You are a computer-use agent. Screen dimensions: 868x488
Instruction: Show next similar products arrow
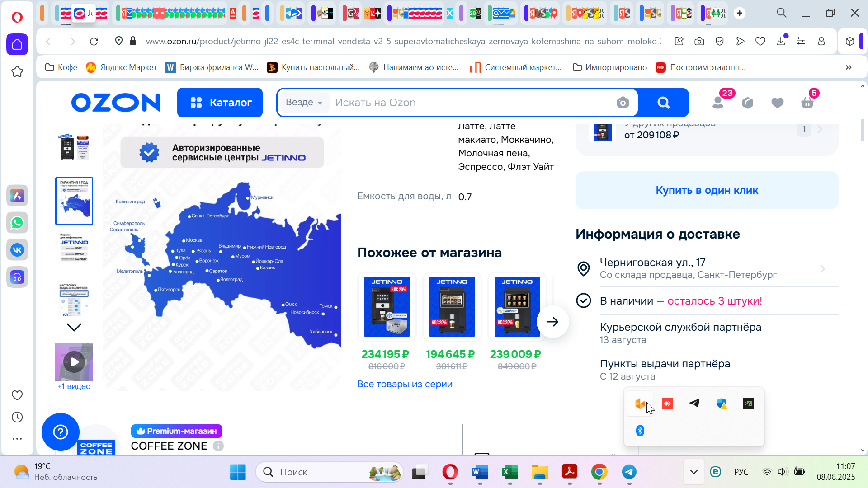tap(552, 322)
